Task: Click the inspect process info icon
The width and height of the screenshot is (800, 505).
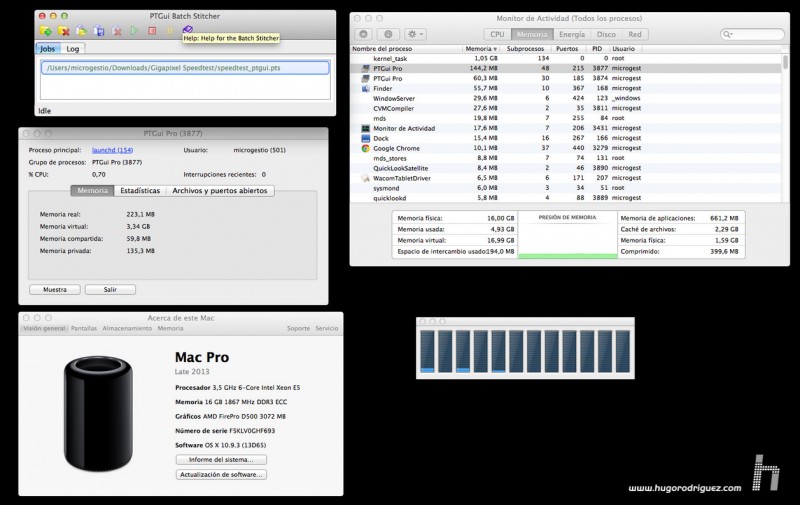Action: coord(387,34)
